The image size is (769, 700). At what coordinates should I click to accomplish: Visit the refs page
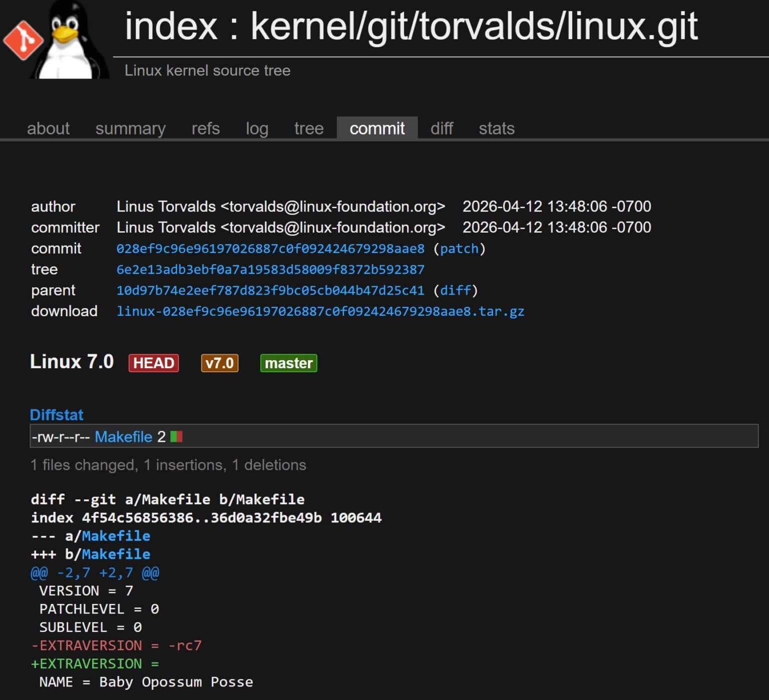pyautogui.click(x=205, y=129)
